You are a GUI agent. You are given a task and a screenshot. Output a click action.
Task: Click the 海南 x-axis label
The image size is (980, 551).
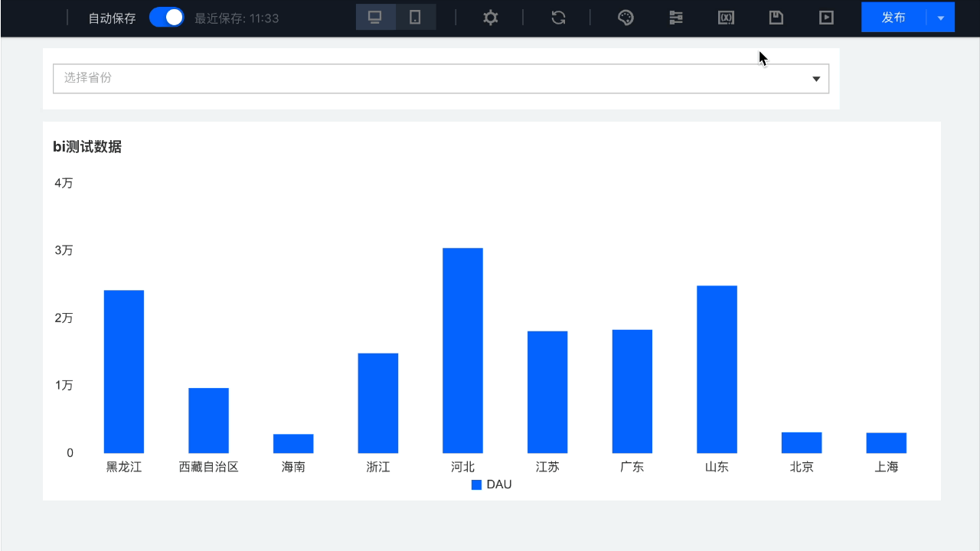coord(293,466)
